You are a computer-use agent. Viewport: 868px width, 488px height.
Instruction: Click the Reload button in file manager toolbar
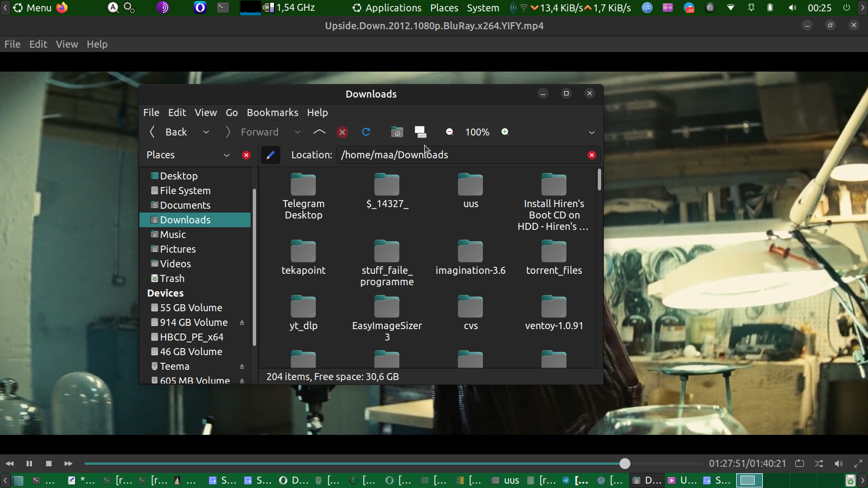366,132
